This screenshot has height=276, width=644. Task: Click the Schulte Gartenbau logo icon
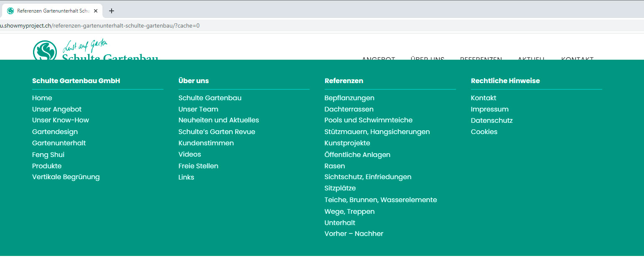(x=44, y=51)
